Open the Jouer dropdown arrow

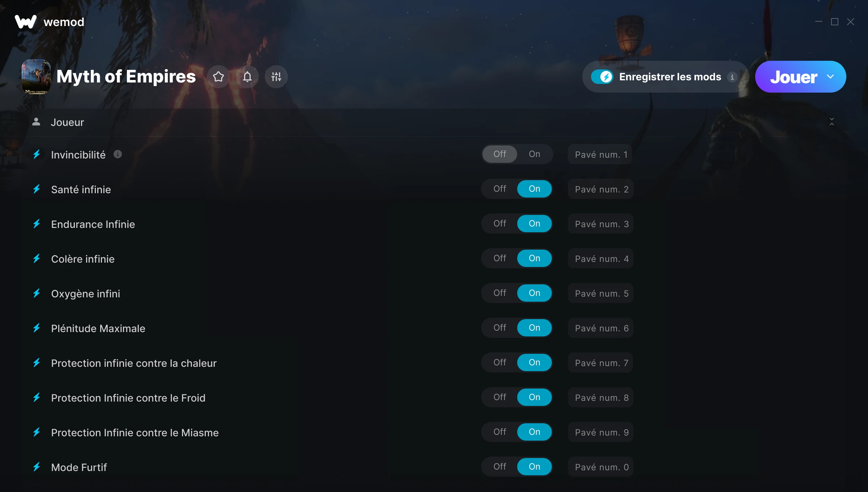[830, 77]
